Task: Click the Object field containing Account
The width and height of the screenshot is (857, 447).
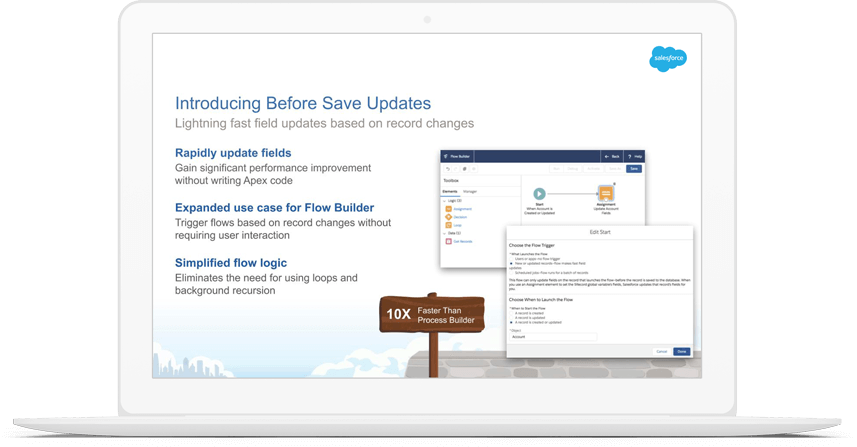Action: 553,337
